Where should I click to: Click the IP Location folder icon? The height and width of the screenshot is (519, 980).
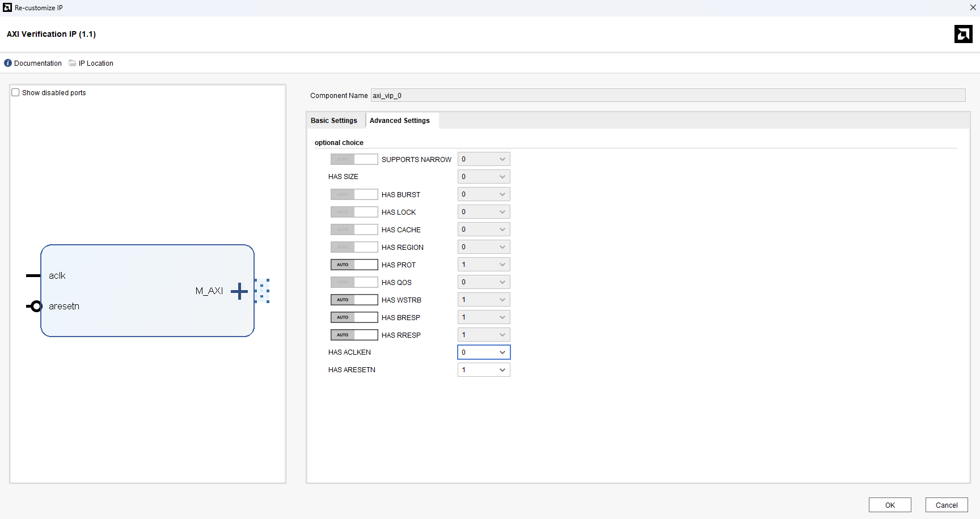point(73,63)
